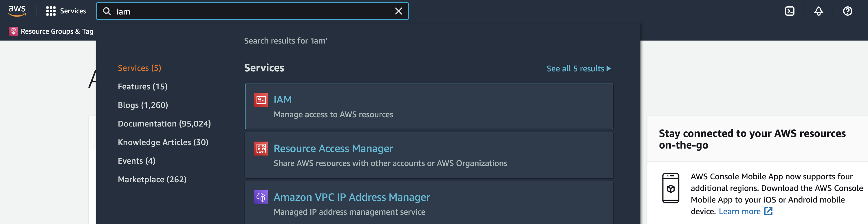The image size is (868, 224).
Task: Click 'Share AWS resources with other accounts' description
Action: pos(390,163)
